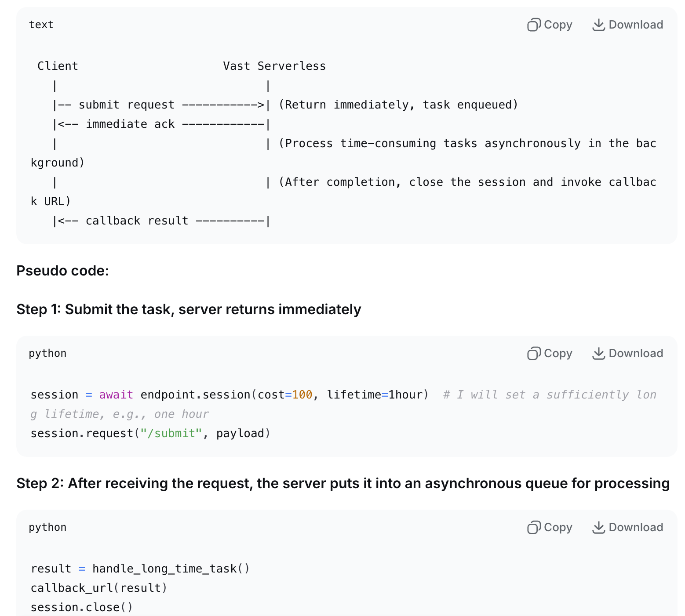Copy the session request python code block
685x616 pixels.
coord(550,354)
